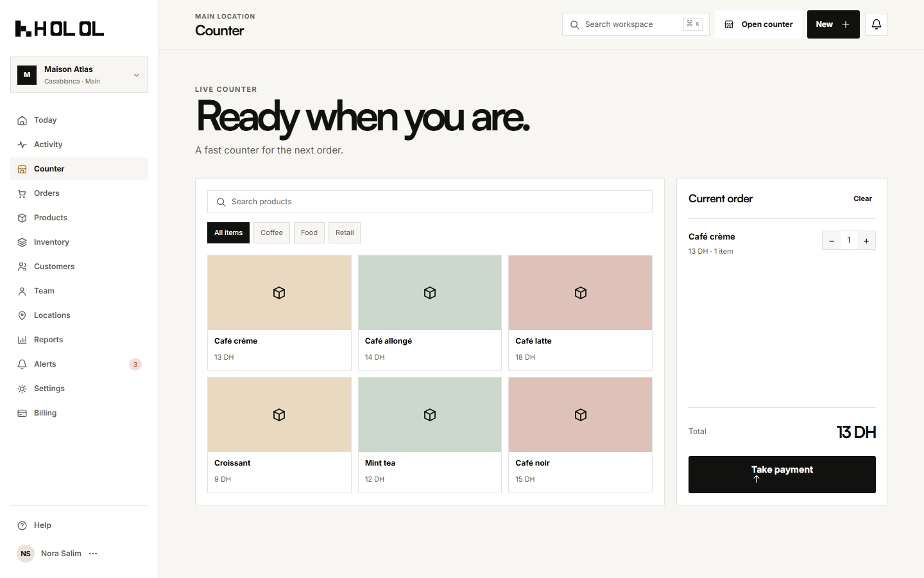Viewport: 924px width, 578px height.
Task: Select the Café crème product card
Action: click(279, 313)
